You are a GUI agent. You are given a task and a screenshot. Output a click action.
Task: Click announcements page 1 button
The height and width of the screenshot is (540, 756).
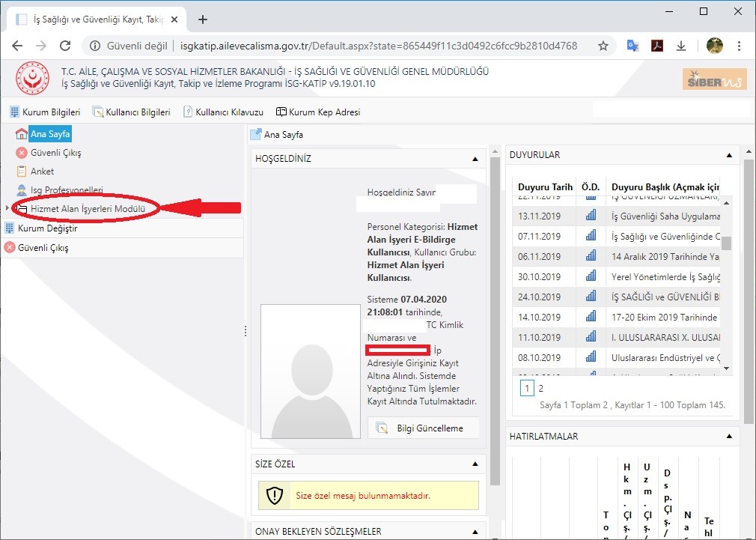[527, 389]
